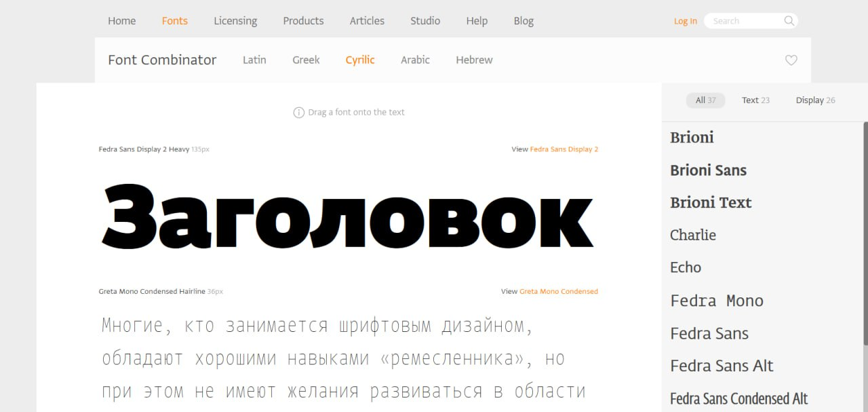Click into the Search input field
The height and width of the screenshot is (412, 868).
tap(743, 21)
